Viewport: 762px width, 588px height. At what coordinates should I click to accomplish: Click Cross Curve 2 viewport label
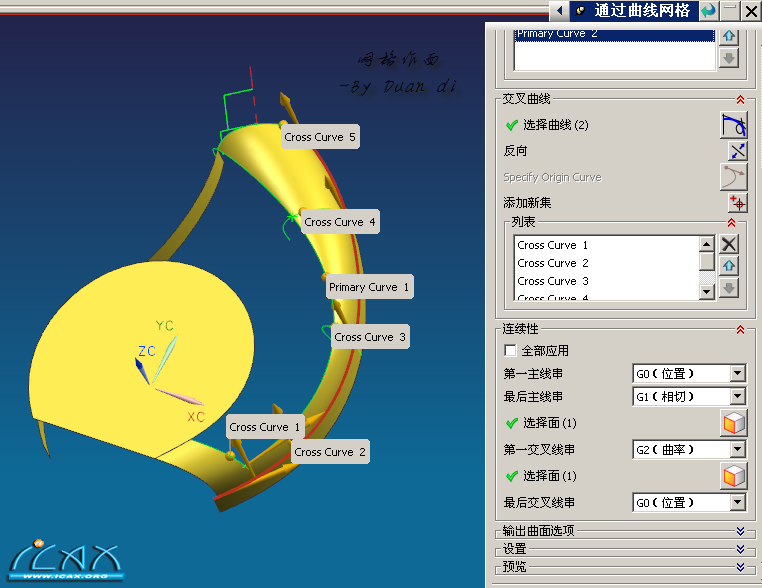(330, 452)
